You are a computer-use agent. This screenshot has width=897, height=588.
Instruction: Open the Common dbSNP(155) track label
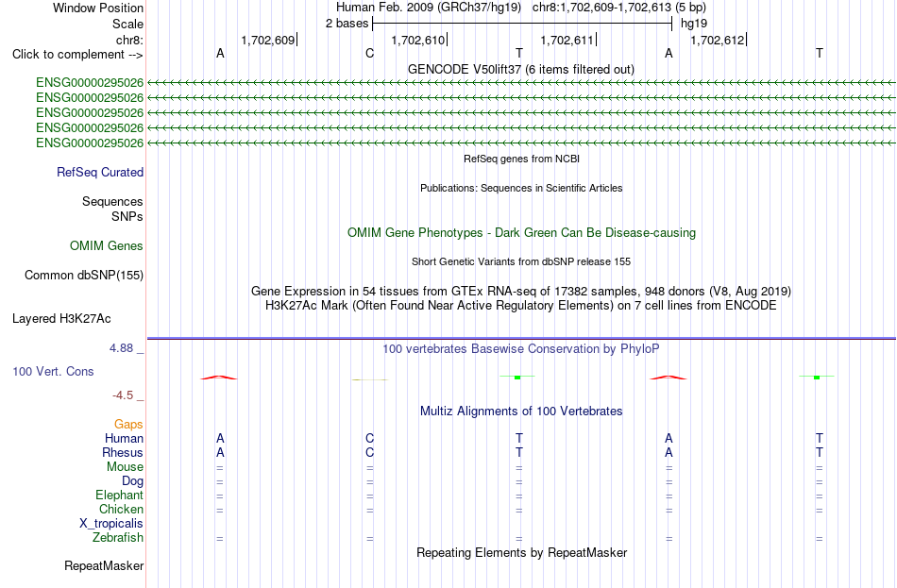83,276
